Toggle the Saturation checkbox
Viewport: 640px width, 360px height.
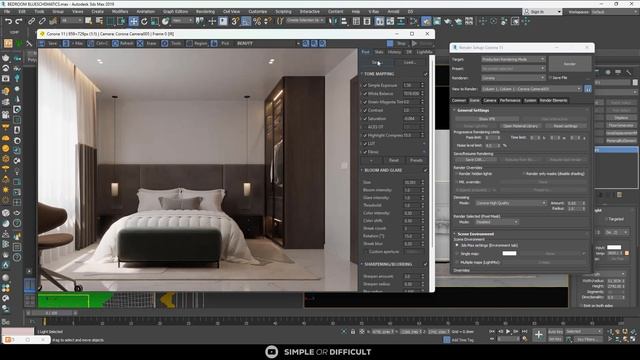(x=365, y=118)
